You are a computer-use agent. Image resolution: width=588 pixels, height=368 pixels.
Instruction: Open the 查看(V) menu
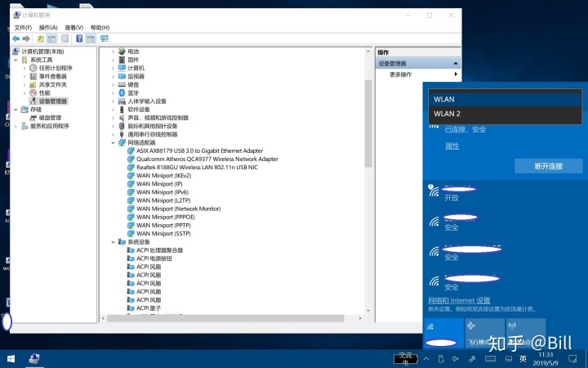click(x=73, y=28)
